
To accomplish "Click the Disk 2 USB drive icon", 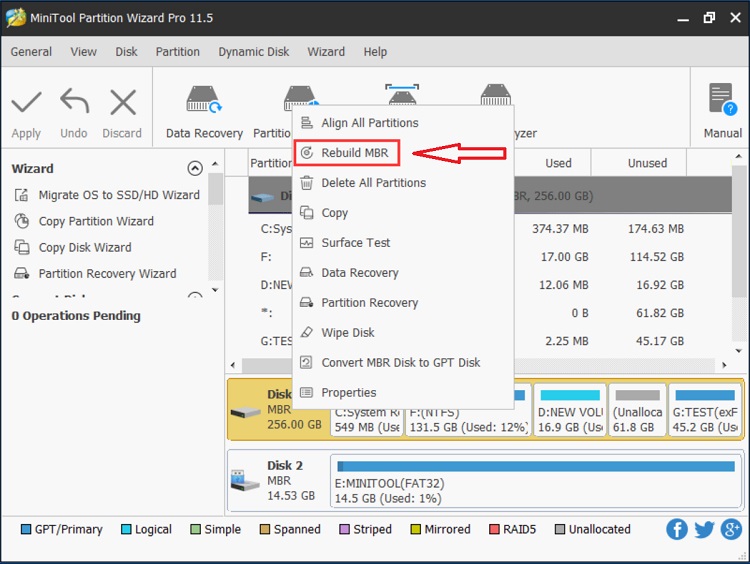I will point(244,481).
